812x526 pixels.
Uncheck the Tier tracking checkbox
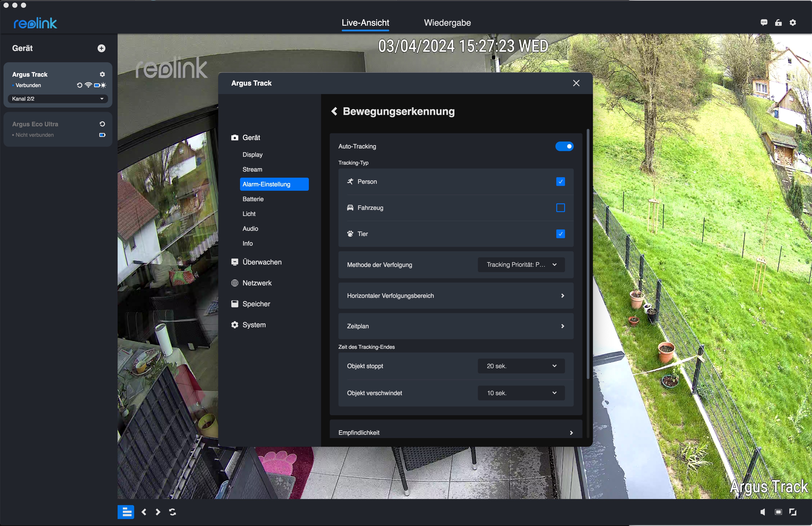click(560, 234)
